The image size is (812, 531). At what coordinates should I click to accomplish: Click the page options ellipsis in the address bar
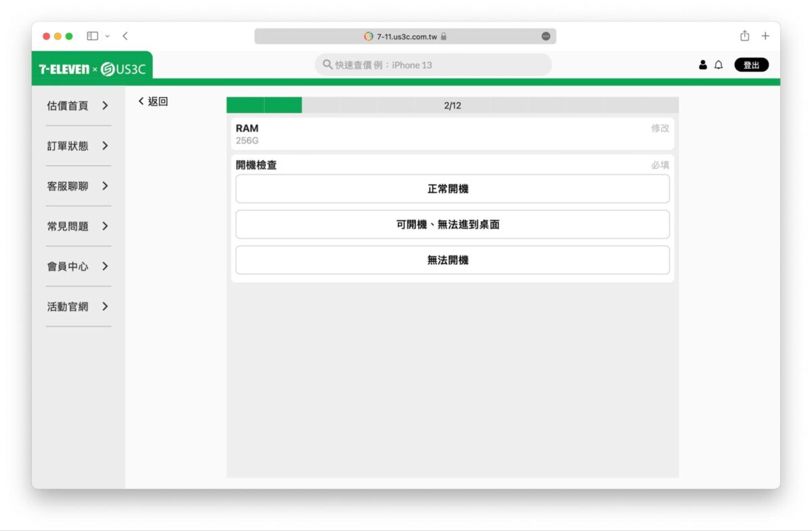coord(546,37)
